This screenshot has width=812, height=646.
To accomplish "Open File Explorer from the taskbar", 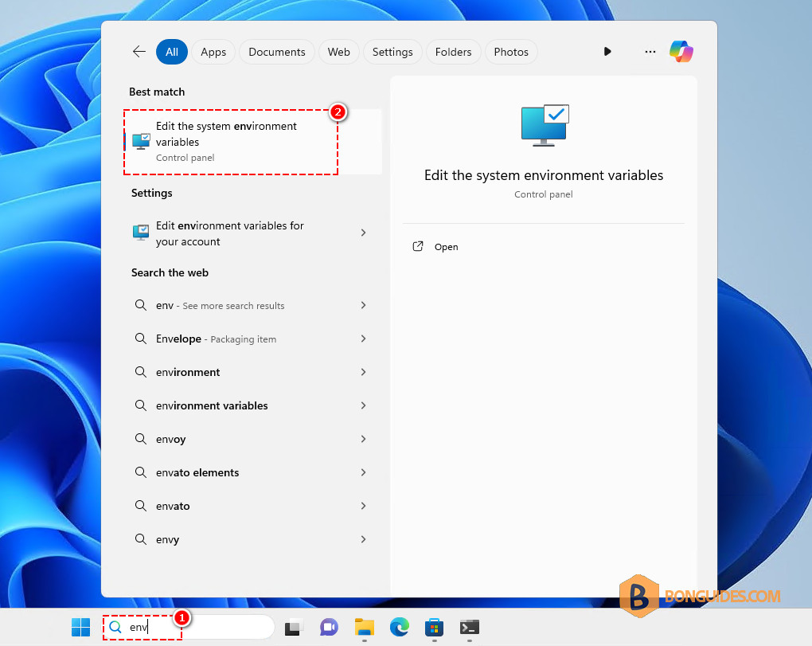I will click(x=365, y=628).
